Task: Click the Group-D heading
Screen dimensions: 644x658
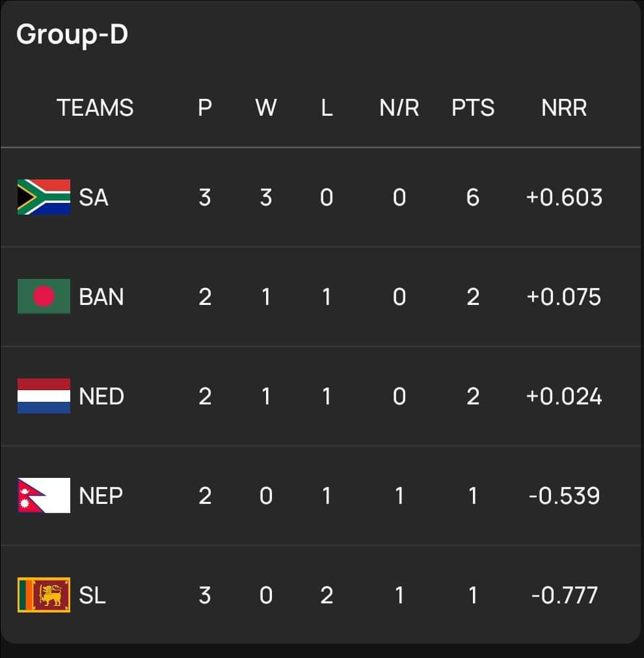Action: coord(72,34)
